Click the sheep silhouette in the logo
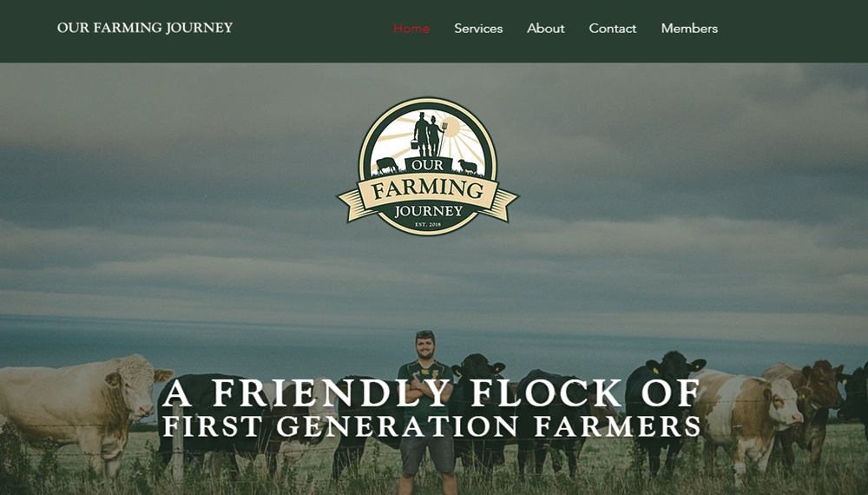The height and width of the screenshot is (495, 868). tap(469, 166)
